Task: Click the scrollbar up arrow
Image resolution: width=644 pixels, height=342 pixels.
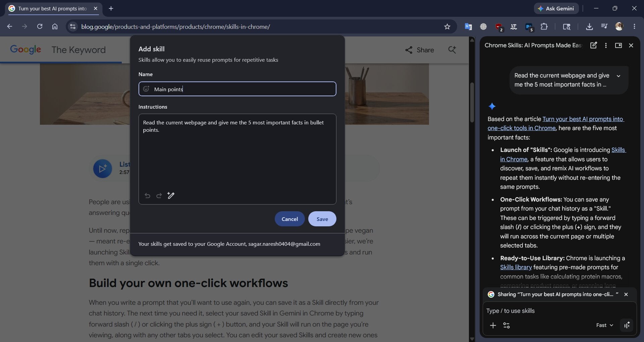Action: click(x=472, y=40)
